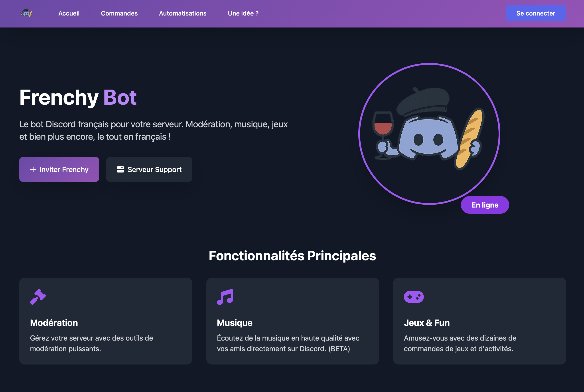Open the Serveur Support button
Viewport: 584px width, 392px height.
tap(149, 169)
